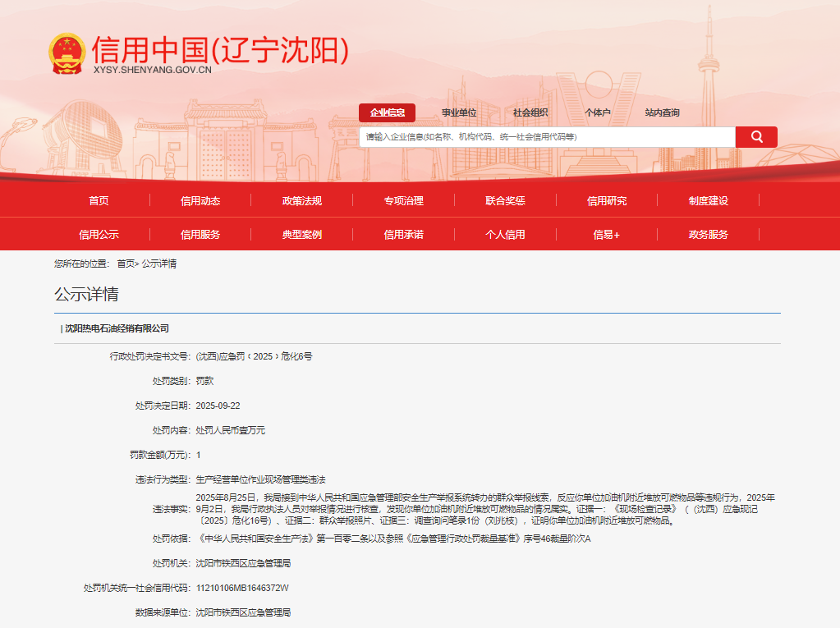Click the national emblem logo

click(x=67, y=54)
